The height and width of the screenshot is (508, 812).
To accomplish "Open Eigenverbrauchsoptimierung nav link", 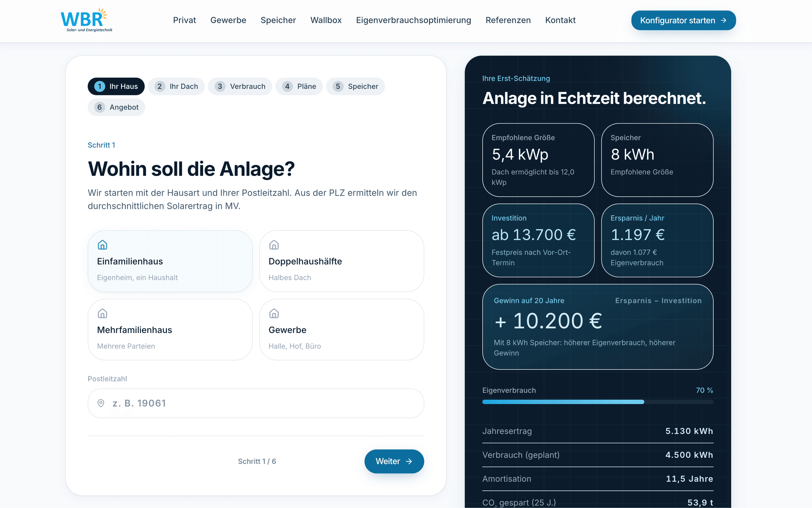I will tap(413, 20).
